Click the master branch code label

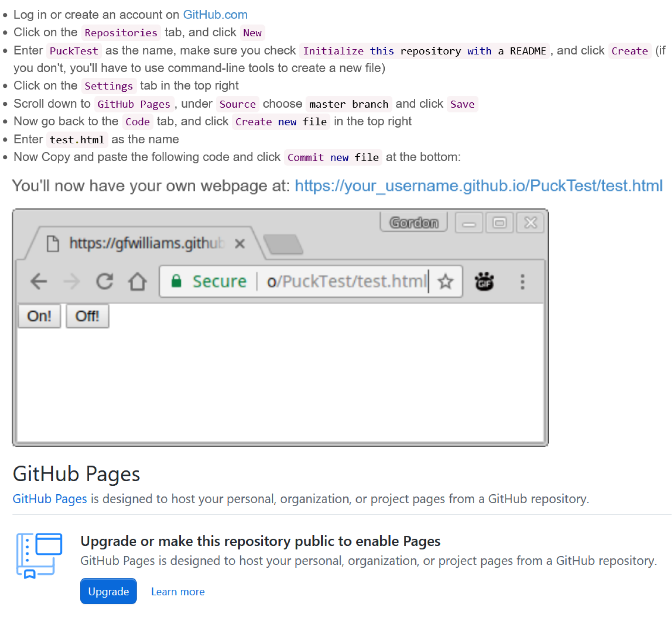[x=349, y=104]
